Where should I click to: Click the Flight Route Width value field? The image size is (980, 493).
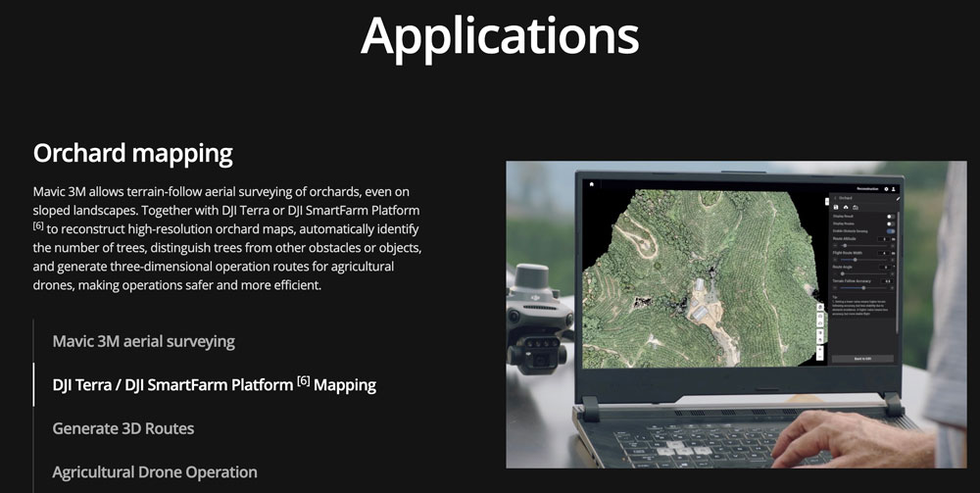click(x=884, y=253)
